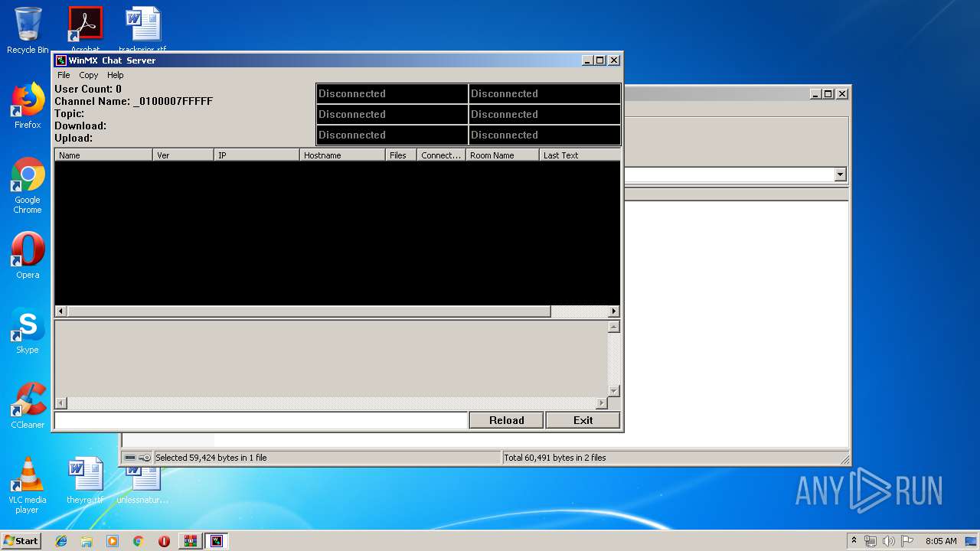Open dropdown arrow in the background window
Screen dimensions: 980x551
click(840, 174)
